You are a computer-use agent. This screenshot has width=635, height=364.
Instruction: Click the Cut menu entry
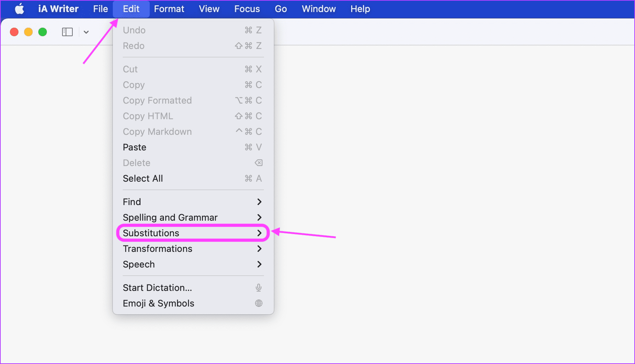[193, 69]
